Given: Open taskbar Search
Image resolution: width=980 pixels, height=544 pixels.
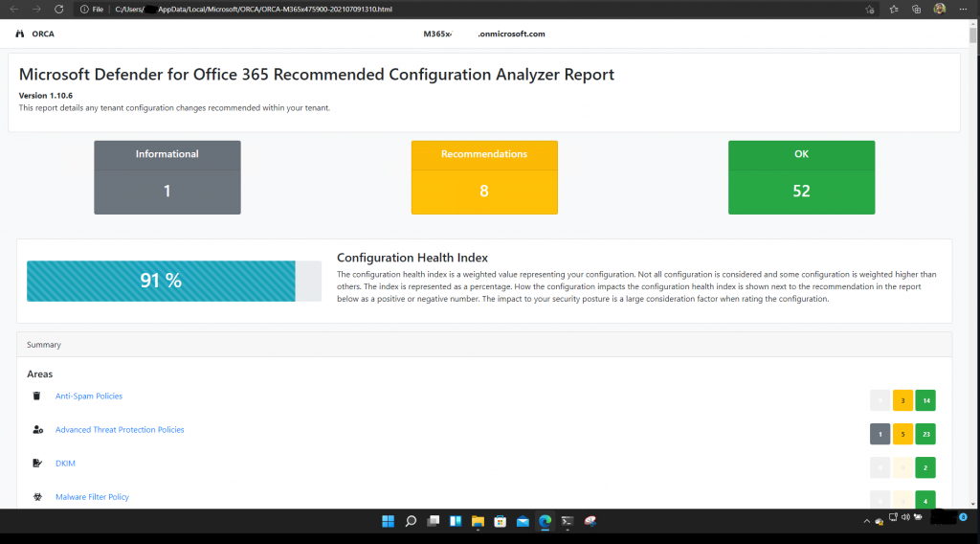Looking at the screenshot, I should click(x=411, y=521).
